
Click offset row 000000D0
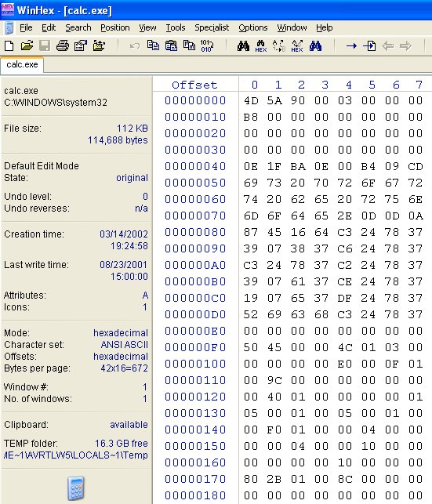click(195, 314)
